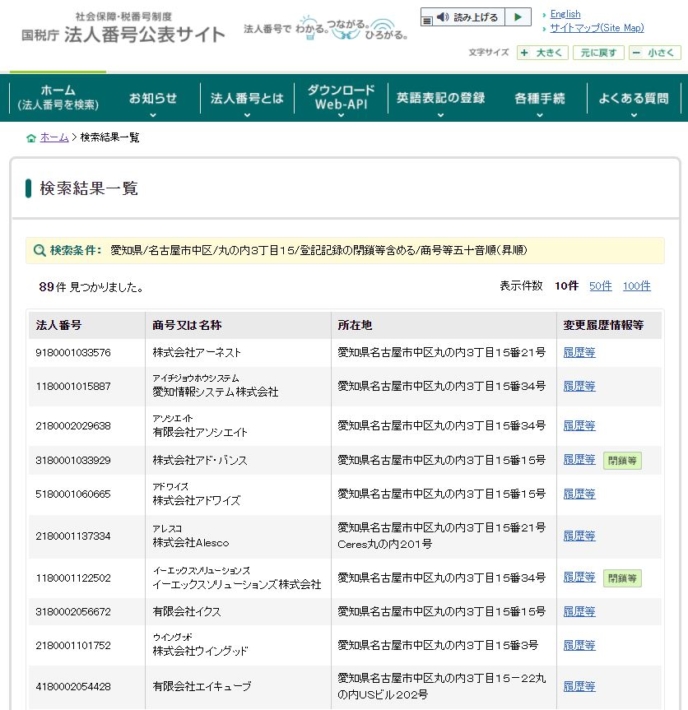Show 50件 results per page
Viewport: 688px width, 710px height.
click(600, 286)
